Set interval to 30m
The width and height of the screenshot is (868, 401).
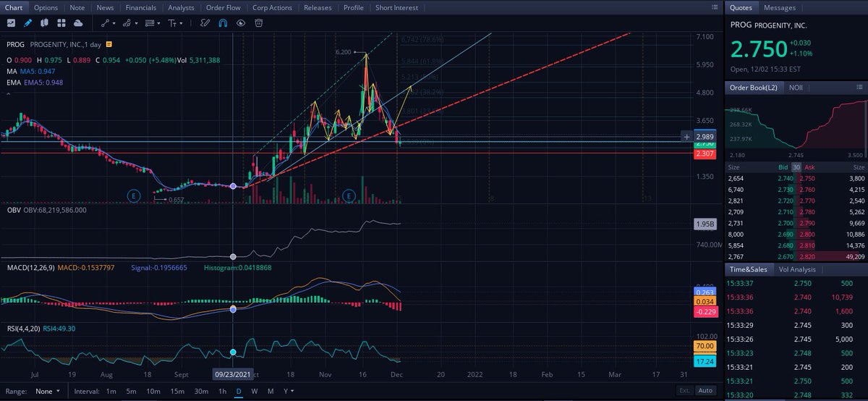pyautogui.click(x=201, y=392)
